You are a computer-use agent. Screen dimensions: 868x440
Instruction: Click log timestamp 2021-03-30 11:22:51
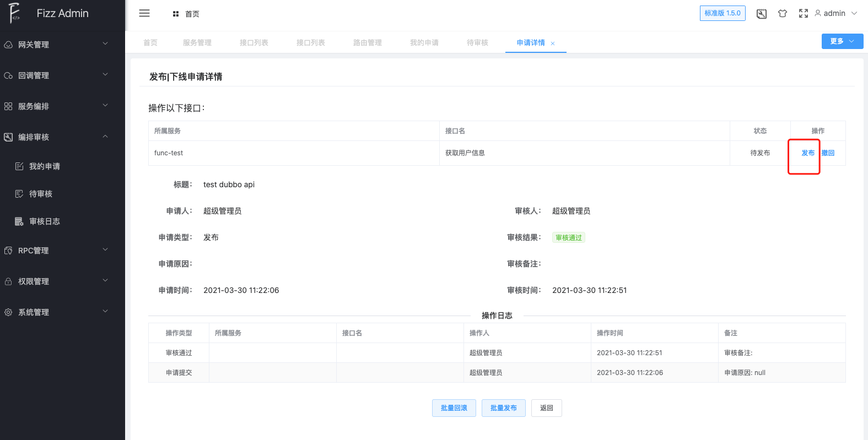629,353
